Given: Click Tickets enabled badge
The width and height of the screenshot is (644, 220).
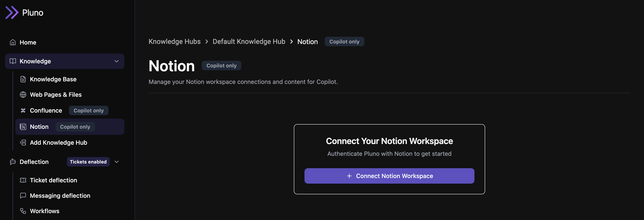Looking at the screenshot, I should point(88,162).
